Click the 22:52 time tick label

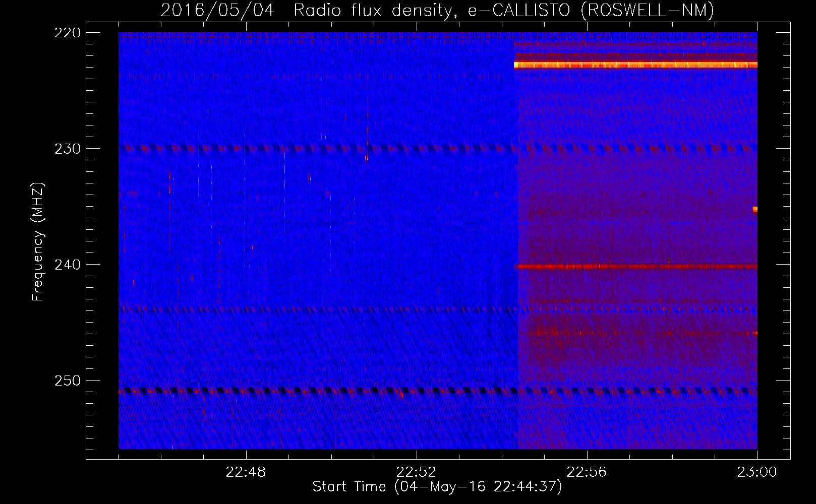click(x=416, y=472)
